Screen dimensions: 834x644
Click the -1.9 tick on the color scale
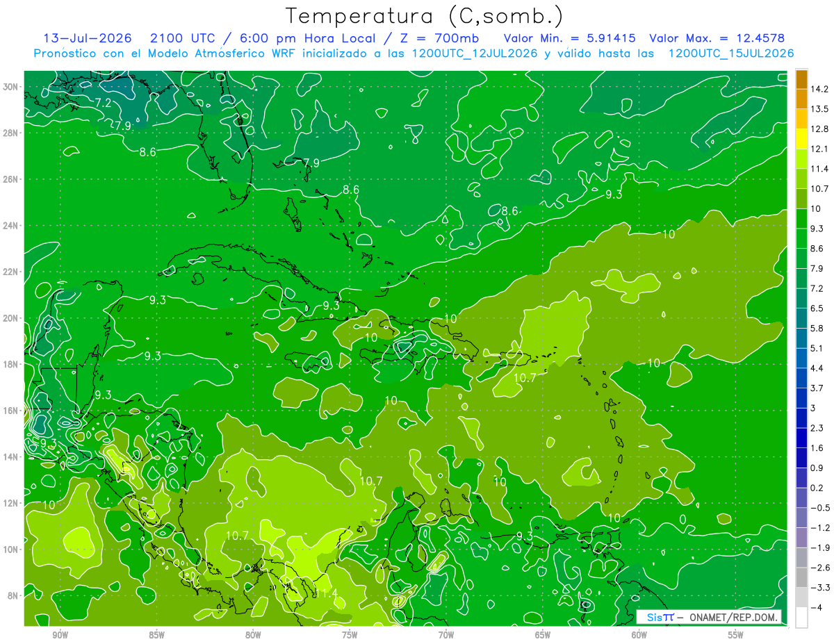point(820,547)
